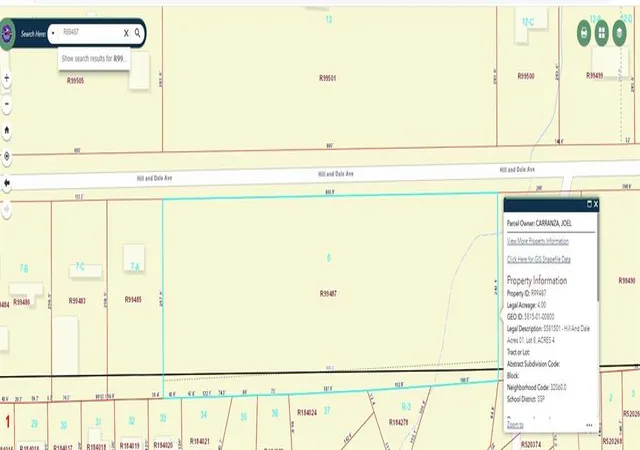Click the Zoom to link in the popup
This screenshot has height=450, width=640.
[515, 425]
